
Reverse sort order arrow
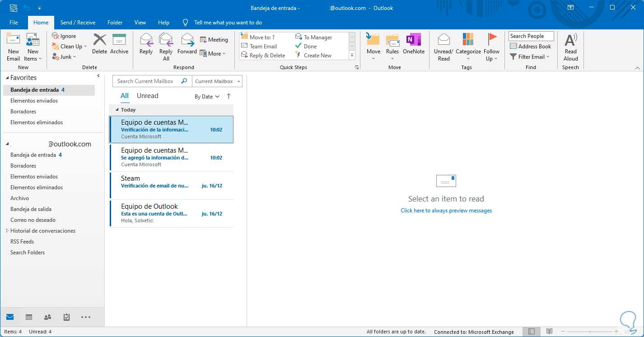point(229,96)
